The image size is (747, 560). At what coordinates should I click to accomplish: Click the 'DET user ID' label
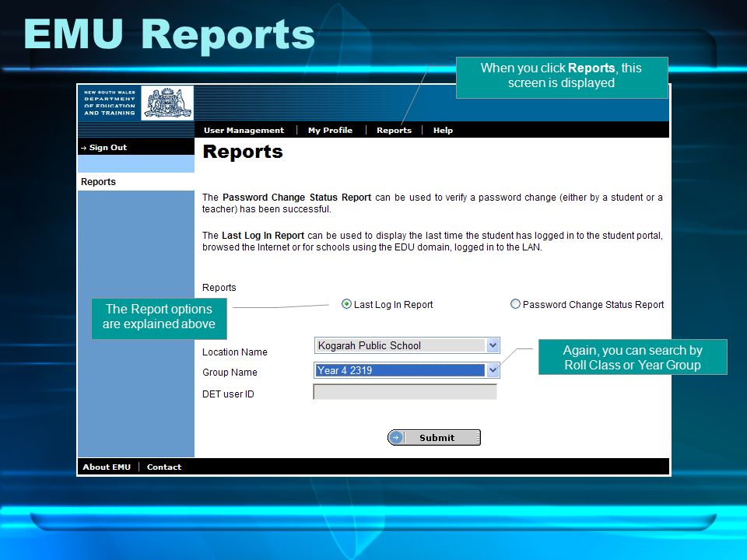tap(228, 394)
